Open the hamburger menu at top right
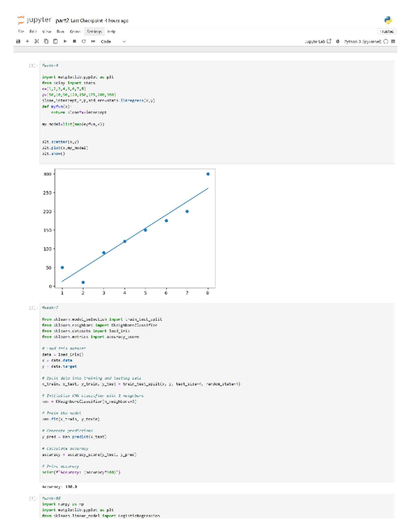Viewport: 411px width, 532px height. (393, 41)
